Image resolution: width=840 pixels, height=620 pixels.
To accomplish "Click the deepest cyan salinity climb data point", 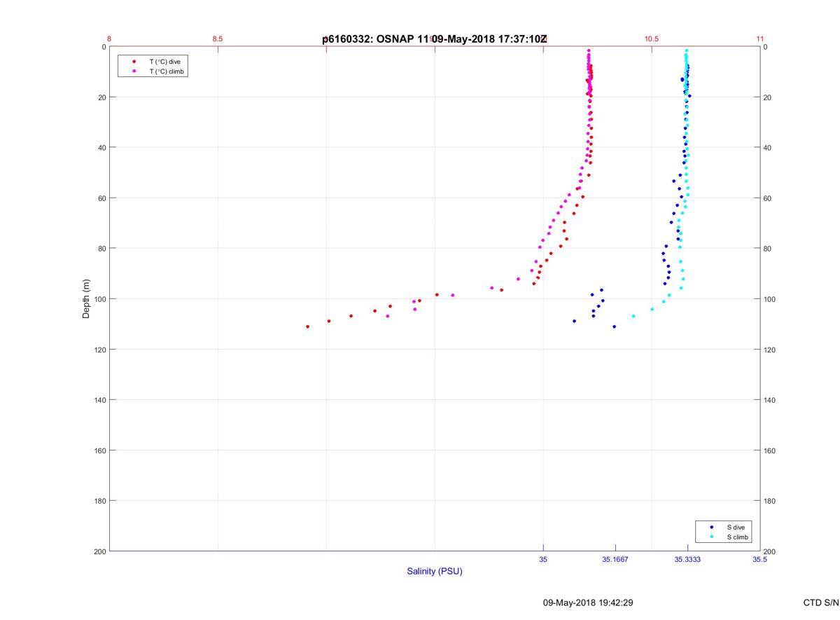I will [633, 316].
